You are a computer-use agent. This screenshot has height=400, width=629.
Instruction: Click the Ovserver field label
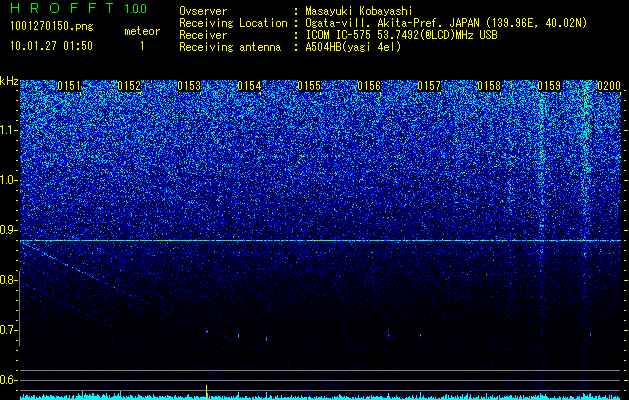(203, 11)
